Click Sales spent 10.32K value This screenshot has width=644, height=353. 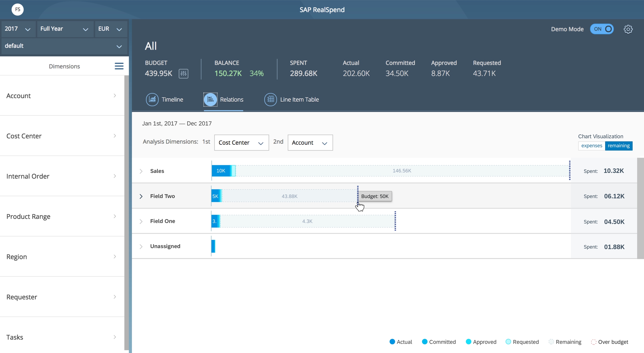[x=614, y=171]
